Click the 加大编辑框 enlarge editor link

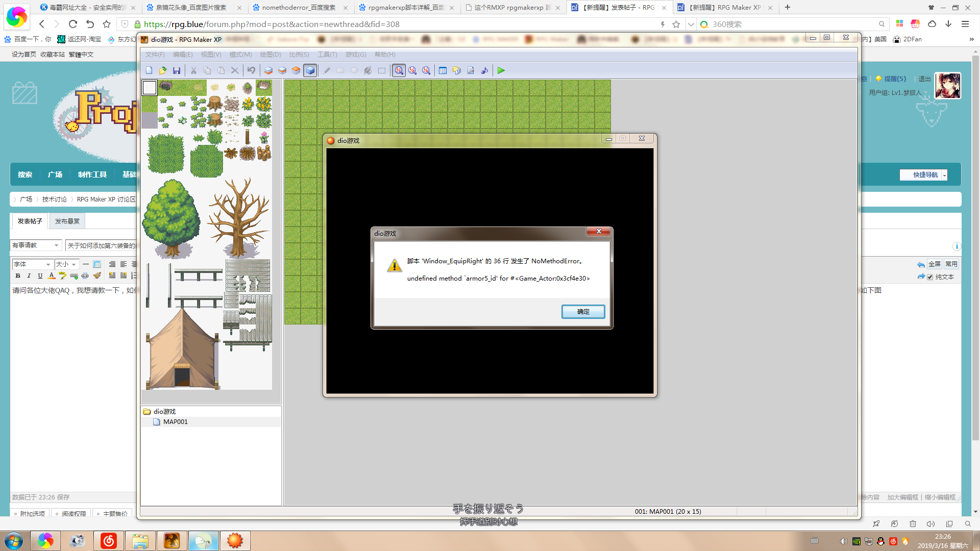pyautogui.click(x=902, y=497)
